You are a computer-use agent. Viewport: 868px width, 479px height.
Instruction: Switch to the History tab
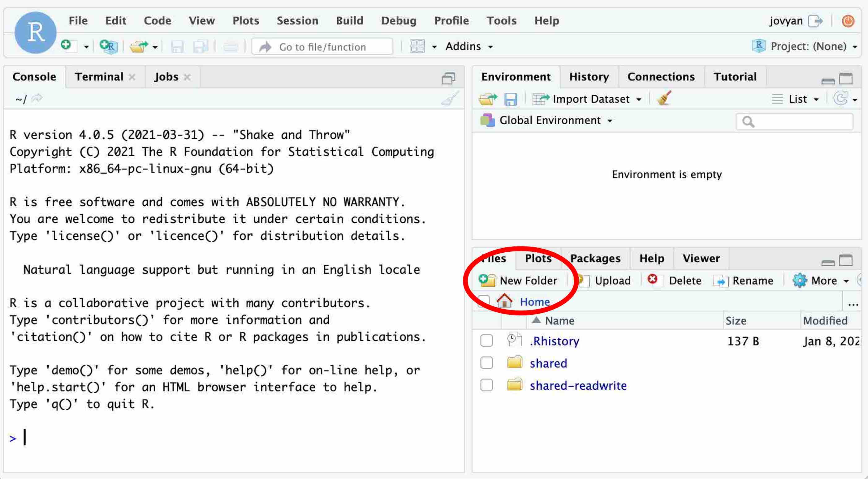click(x=589, y=77)
